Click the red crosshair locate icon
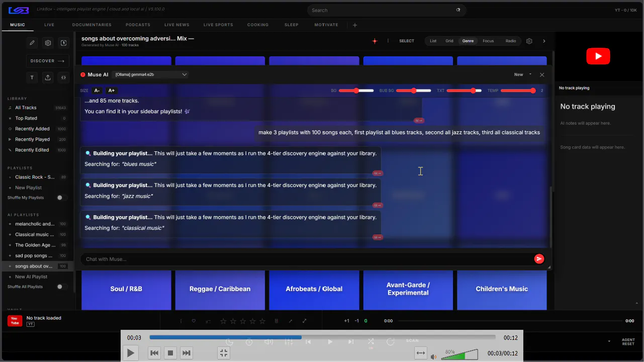 point(375,41)
